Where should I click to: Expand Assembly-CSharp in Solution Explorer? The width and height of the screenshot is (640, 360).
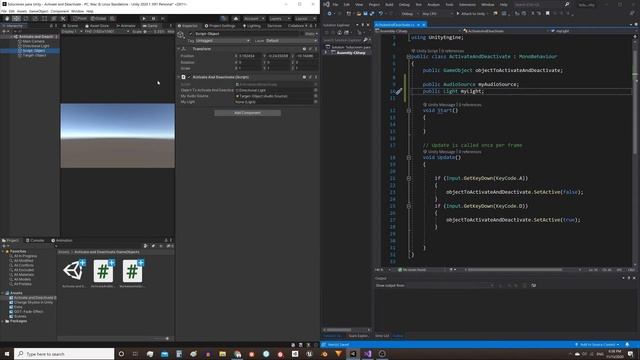pyautogui.click(x=326, y=53)
